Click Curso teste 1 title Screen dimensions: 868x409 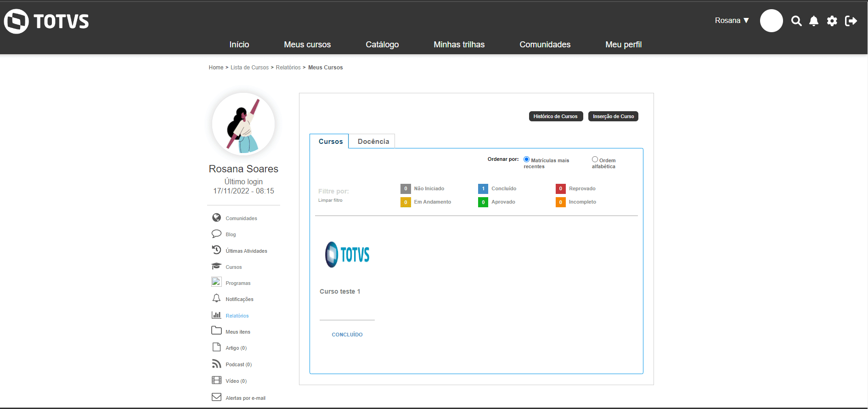tap(340, 291)
